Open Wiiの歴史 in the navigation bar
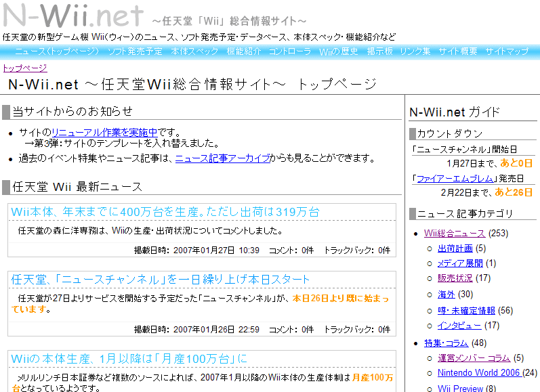The height and width of the screenshot is (392, 540). click(339, 51)
